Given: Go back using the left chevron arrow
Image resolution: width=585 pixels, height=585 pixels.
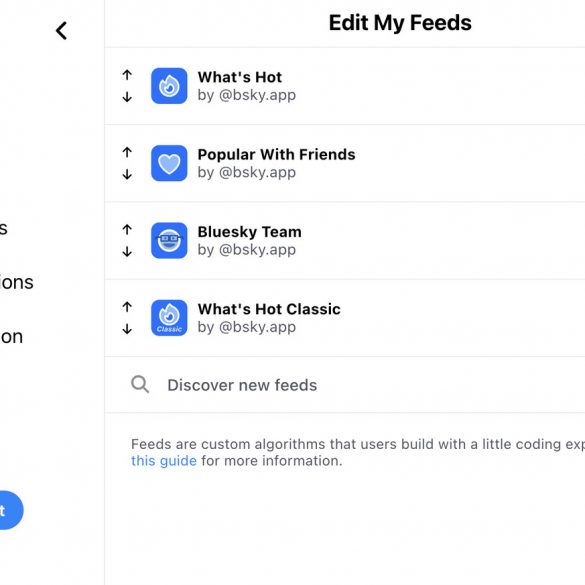Looking at the screenshot, I should (x=62, y=31).
